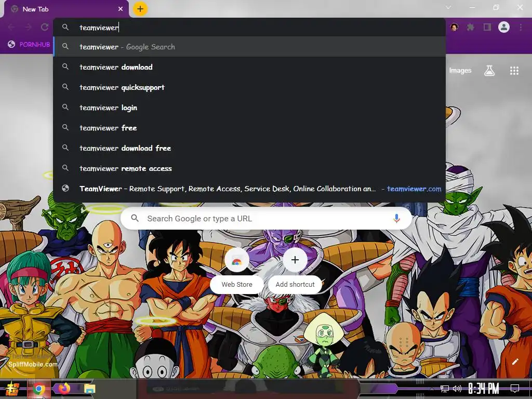The width and height of the screenshot is (532, 399).
Task: Start voice search with microphone icon
Action: point(396,219)
